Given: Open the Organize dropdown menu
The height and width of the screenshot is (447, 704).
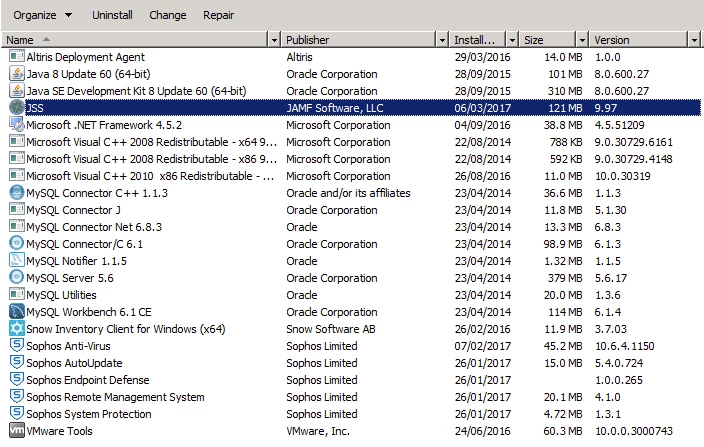Looking at the screenshot, I should click(x=43, y=15).
